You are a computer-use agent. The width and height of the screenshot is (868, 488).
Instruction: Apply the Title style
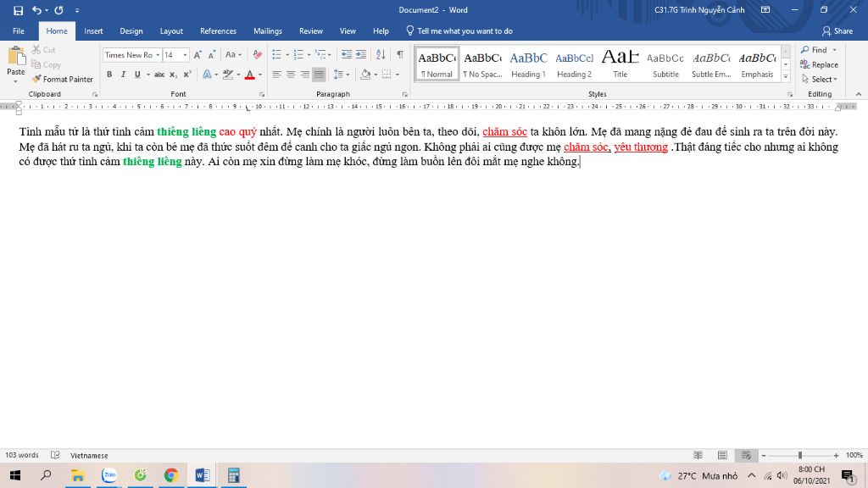pyautogui.click(x=620, y=64)
